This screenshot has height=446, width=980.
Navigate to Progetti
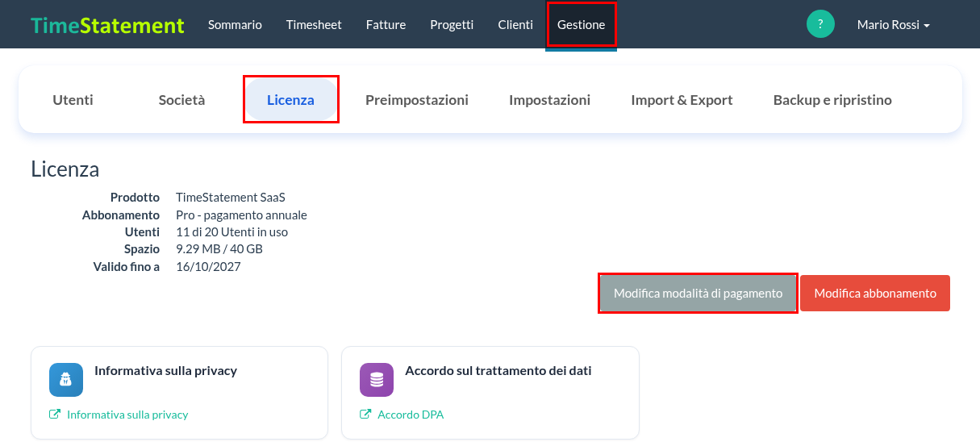(452, 25)
